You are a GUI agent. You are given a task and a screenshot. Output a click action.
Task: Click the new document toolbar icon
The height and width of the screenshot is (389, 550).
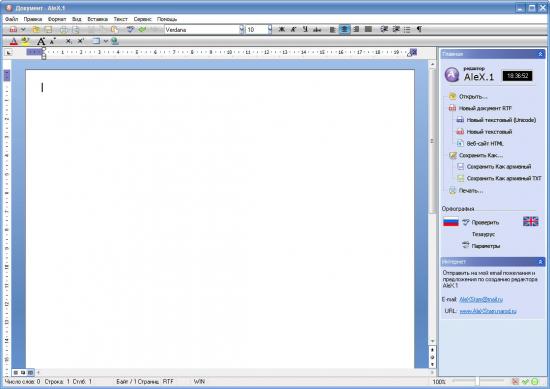point(13,30)
